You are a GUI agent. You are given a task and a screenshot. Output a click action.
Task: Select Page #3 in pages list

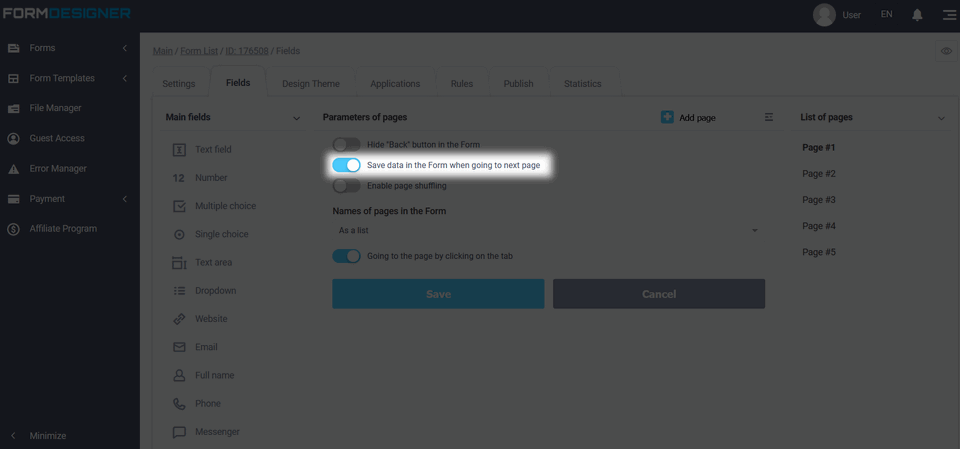[819, 200]
